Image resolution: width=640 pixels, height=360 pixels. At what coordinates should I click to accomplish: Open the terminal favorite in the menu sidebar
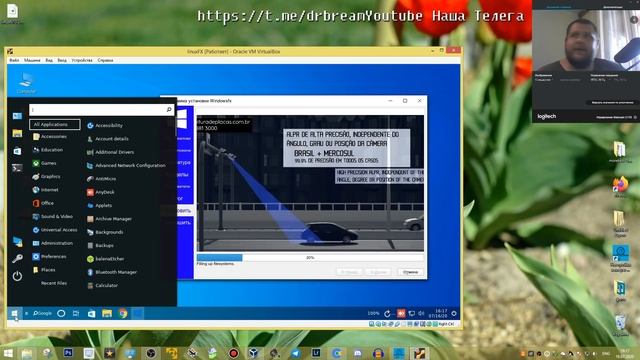[x=17, y=168]
